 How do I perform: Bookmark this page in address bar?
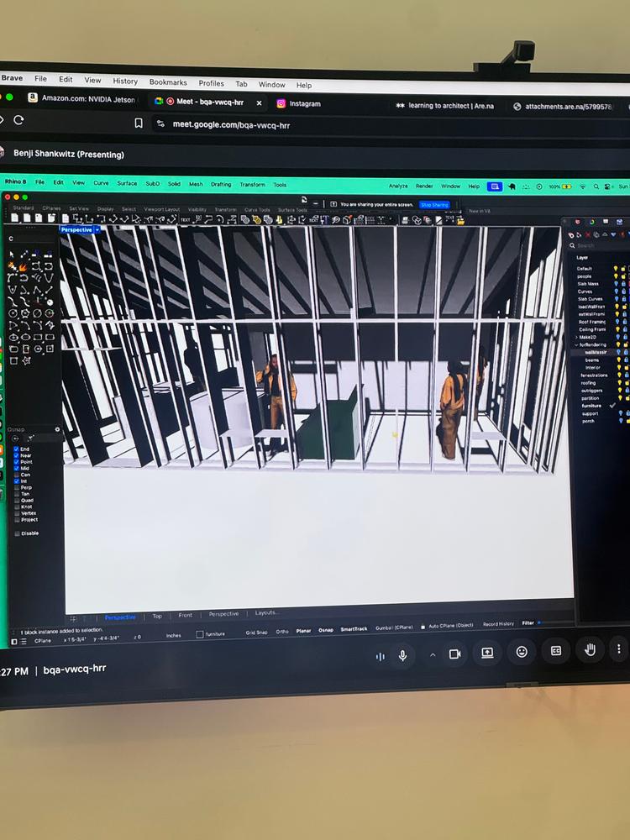coord(139,123)
